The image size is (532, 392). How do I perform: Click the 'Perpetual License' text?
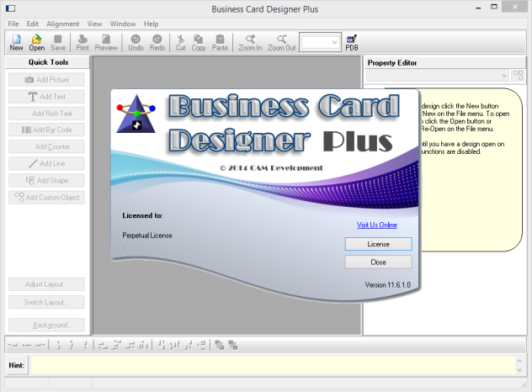coord(147,236)
